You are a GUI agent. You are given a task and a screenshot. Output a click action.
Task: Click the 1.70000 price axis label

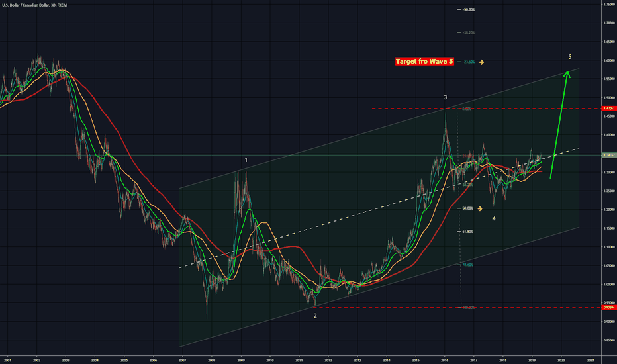(x=609, y=23)
